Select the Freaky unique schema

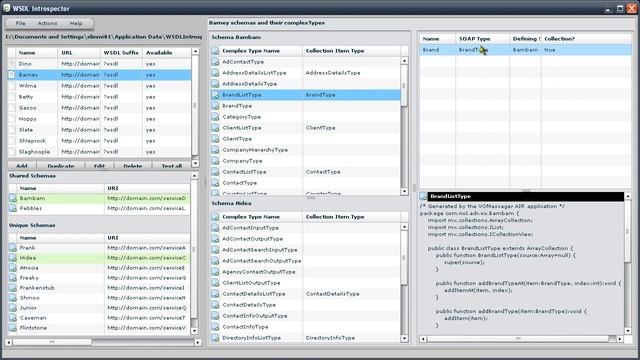pyautogui.click(x=99, y=278)
